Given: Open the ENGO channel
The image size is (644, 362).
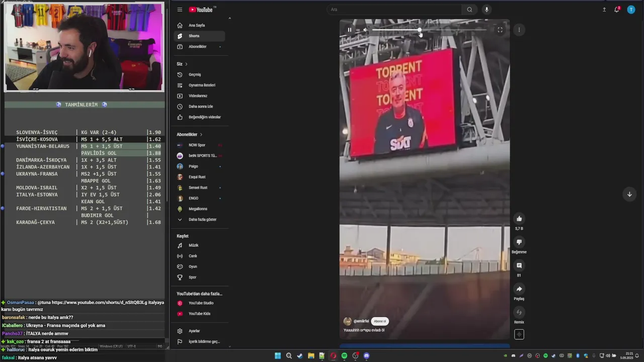Looking at the screenshot, I should [199, 198].
